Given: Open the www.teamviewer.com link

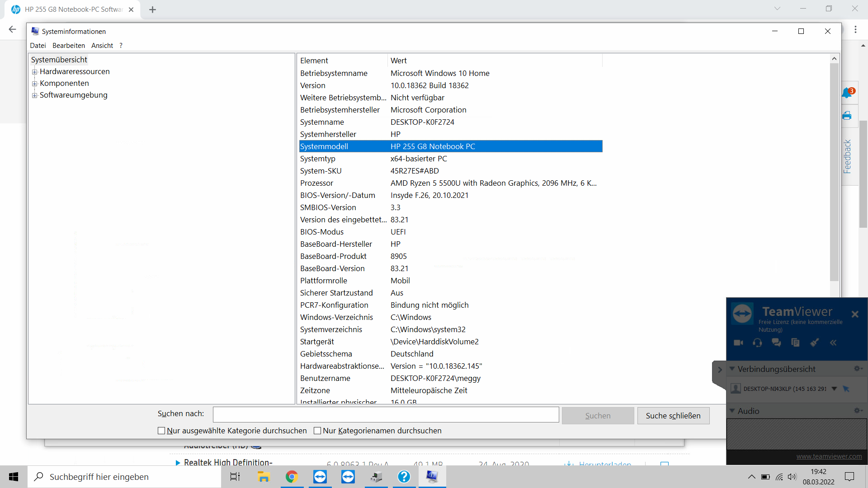Looking at the screenshot, I should 829,456.
